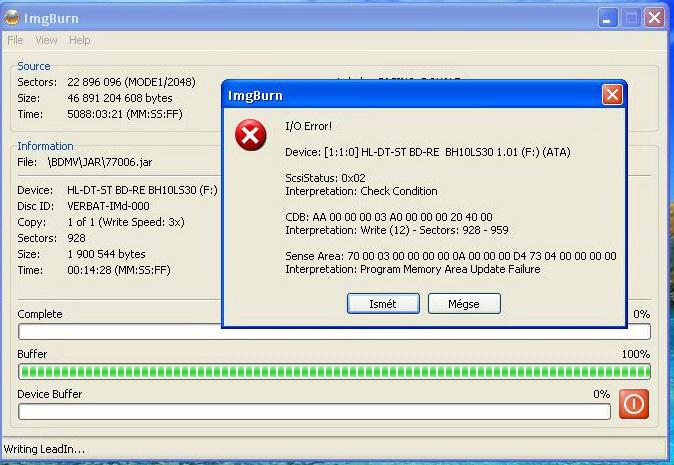Open the Help menu
This screenshot has width=674, height=465.
80,40
